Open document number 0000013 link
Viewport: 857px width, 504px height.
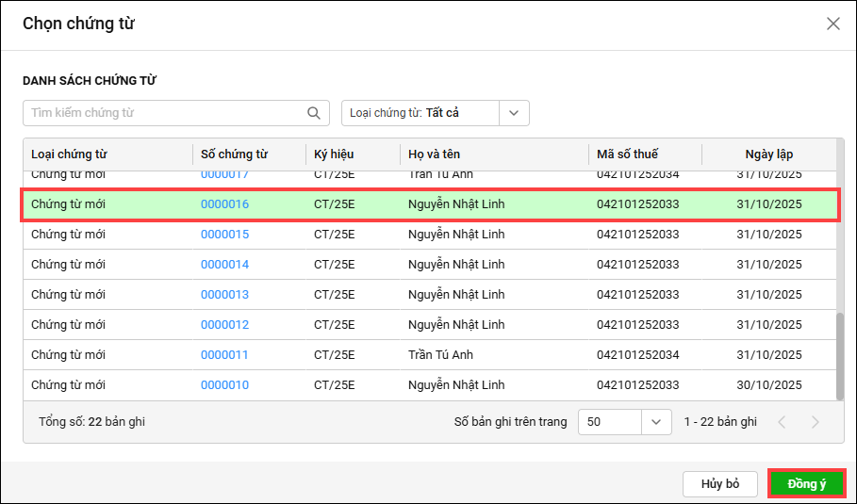tap(224, 295)
